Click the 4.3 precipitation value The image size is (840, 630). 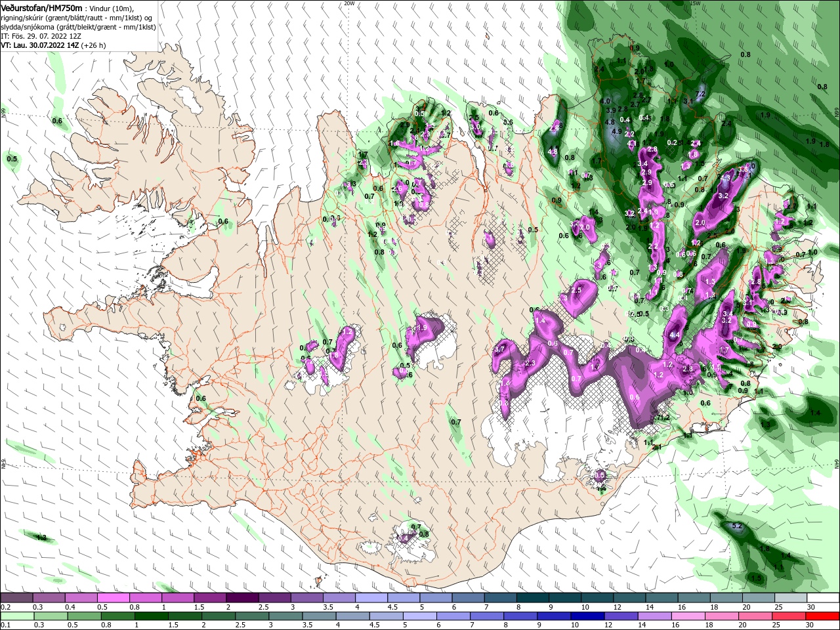point(725,178)
